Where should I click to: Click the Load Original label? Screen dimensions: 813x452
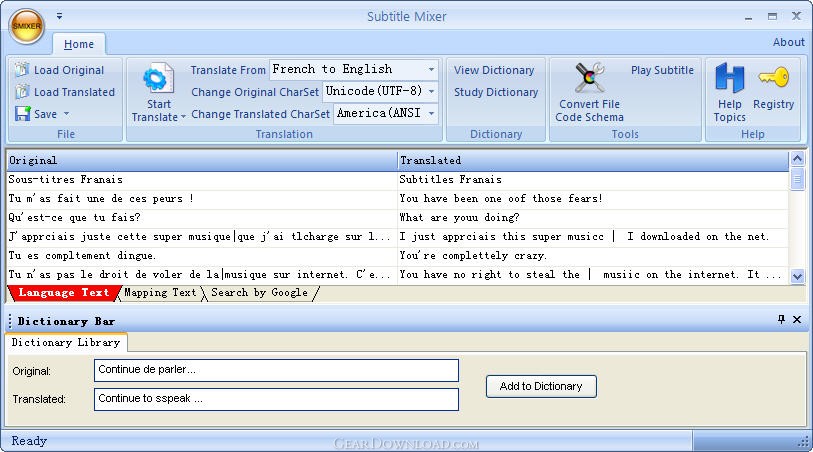click(x=69, y=70)
